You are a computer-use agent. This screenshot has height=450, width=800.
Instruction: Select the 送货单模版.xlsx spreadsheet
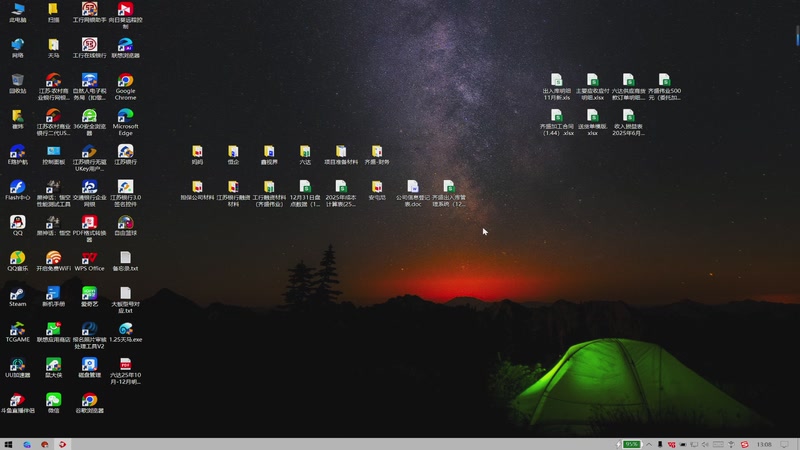click(592, 122)
